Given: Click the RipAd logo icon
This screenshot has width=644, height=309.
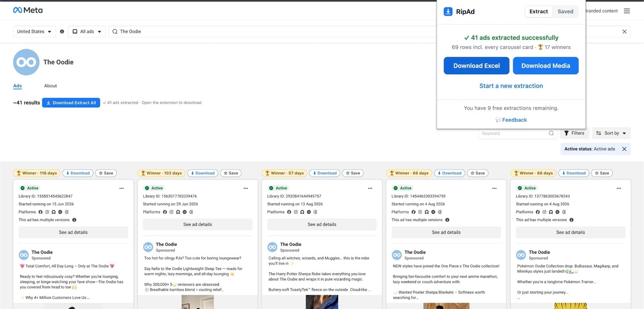Looking at the screenshot, I should coord(448,12).
